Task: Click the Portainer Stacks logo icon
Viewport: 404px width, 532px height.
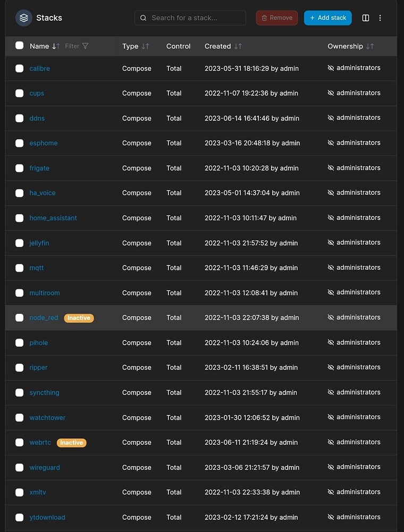Action: (x=23, y=18)
